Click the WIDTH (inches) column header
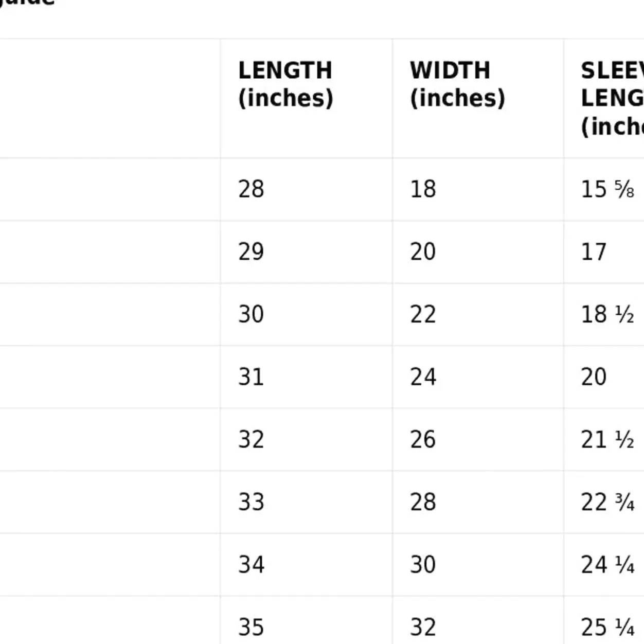 [457, 84]
